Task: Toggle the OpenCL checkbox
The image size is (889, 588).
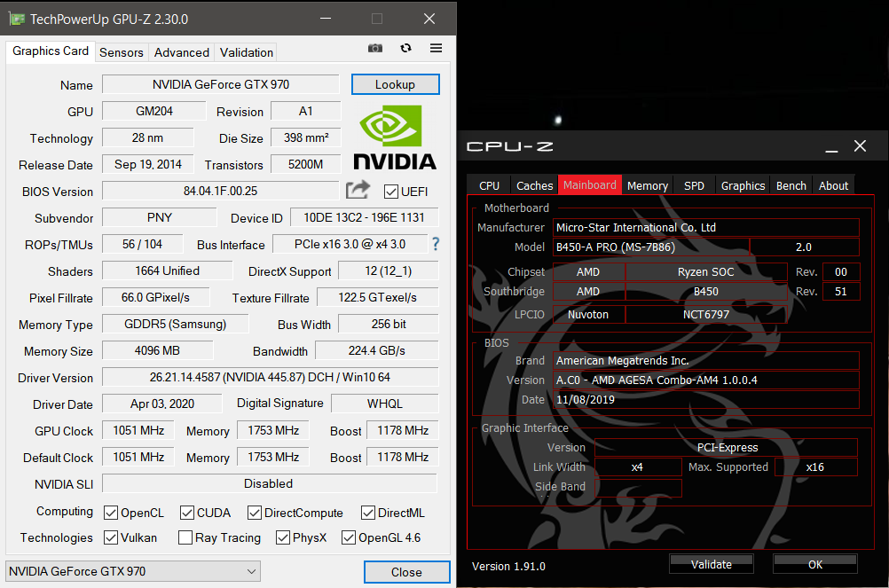Action: coord(111,513)
